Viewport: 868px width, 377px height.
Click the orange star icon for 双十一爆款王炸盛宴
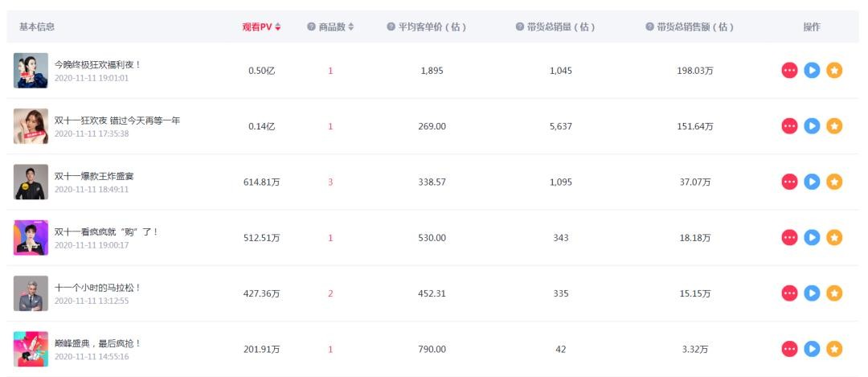click(x=834, y=182)
